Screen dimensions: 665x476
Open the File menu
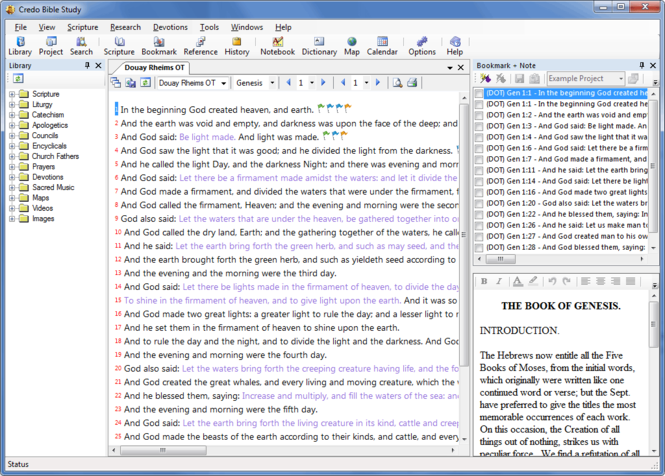pyautogui.click(x=20, y=27)
